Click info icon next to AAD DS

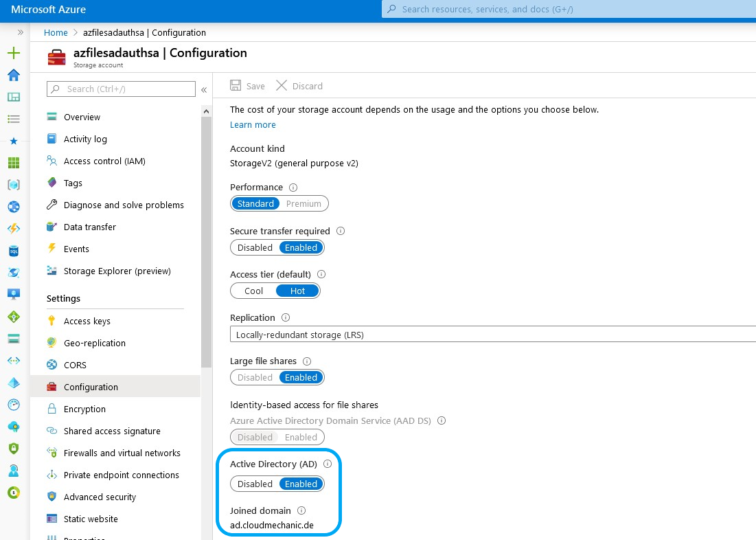(441, 420)
